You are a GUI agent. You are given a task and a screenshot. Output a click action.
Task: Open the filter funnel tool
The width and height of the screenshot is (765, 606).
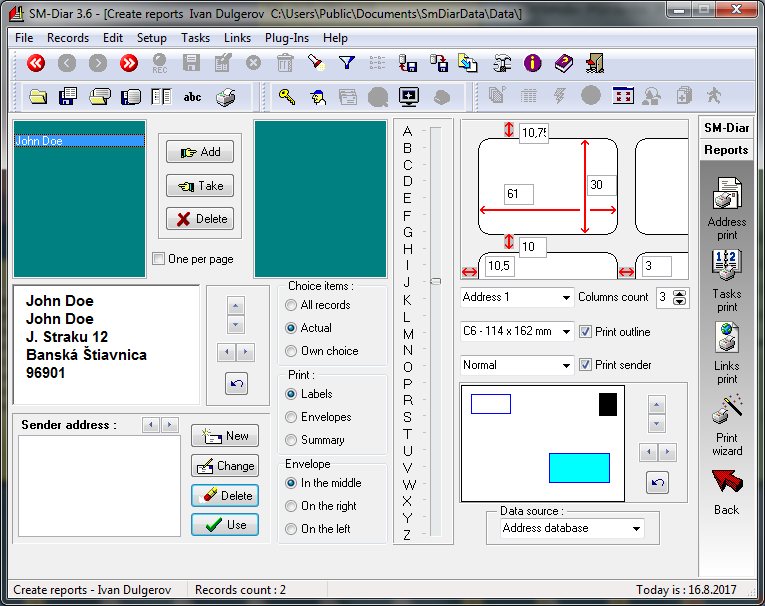click(347, 63)
